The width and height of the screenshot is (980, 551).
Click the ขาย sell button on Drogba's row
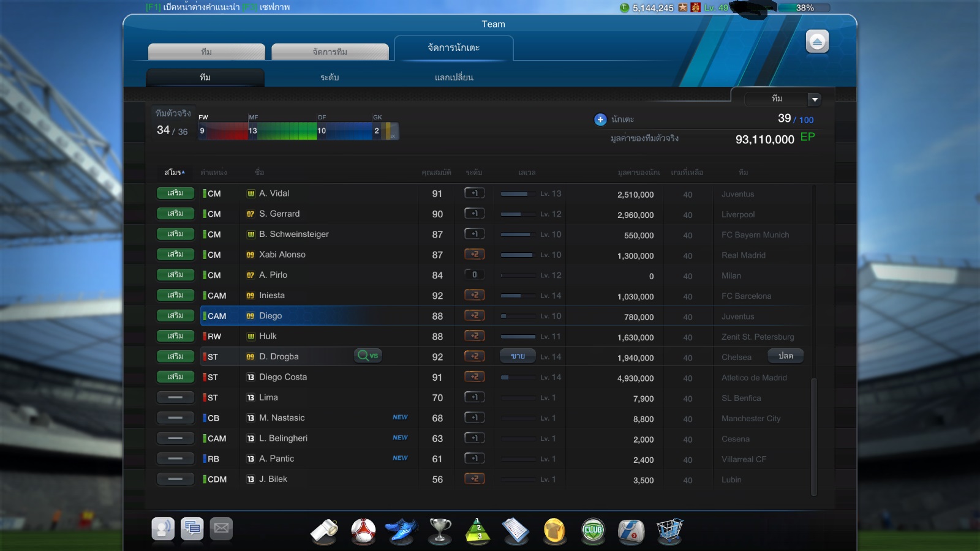[518, 356]
